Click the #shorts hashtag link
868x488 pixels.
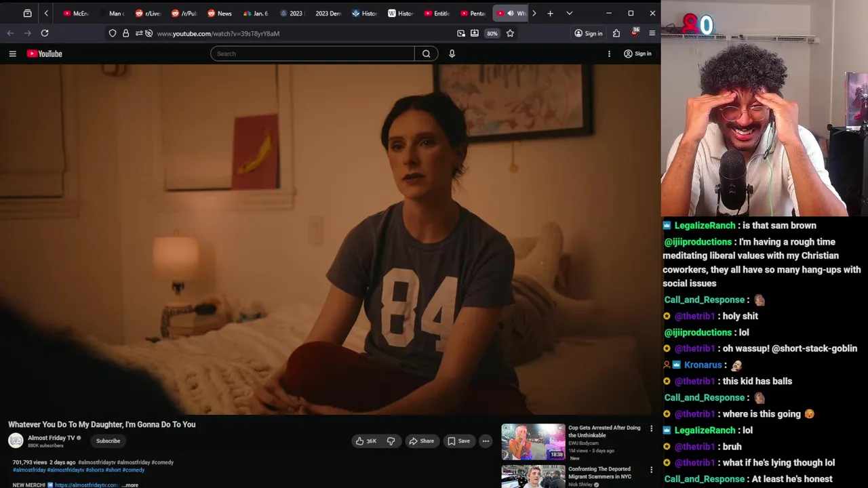(x=95, y=470)
